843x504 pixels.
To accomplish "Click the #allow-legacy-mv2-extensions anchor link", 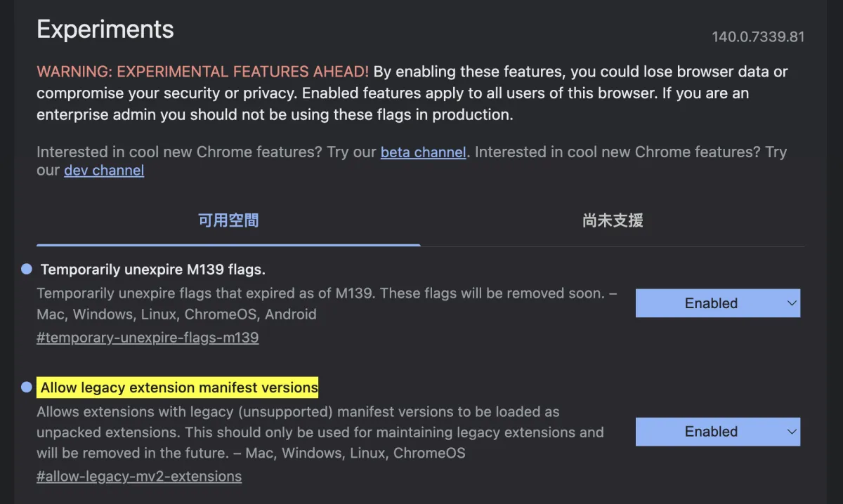I will click(x=139, y=477).
